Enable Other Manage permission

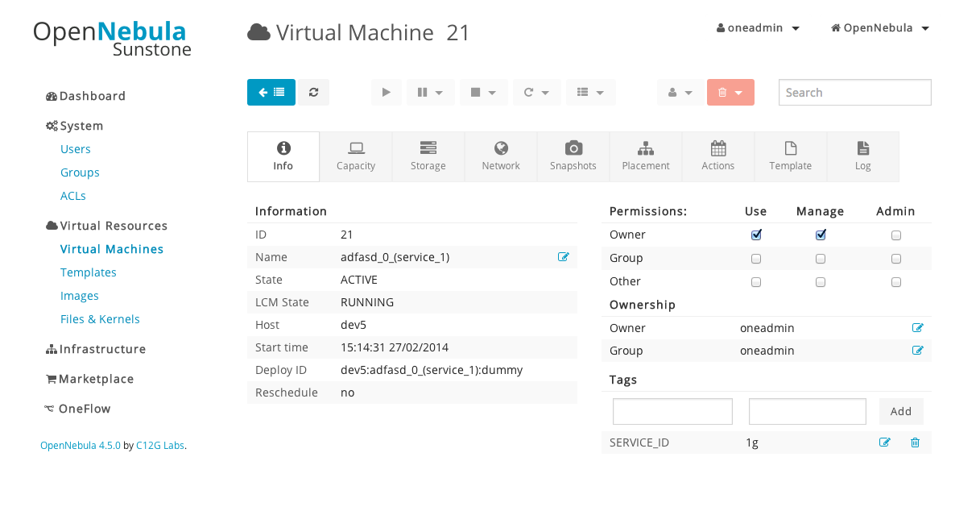pos(821,282)
